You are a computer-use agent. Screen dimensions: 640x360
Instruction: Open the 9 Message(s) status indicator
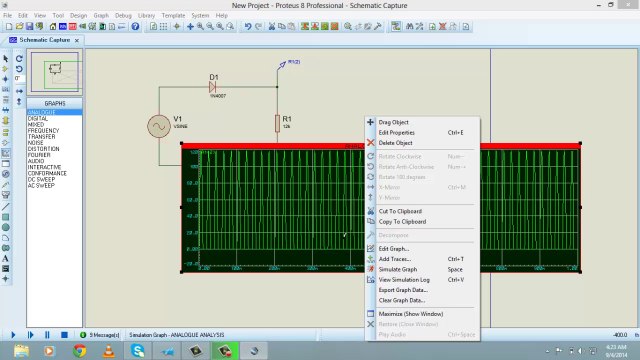tap(100, 335)
